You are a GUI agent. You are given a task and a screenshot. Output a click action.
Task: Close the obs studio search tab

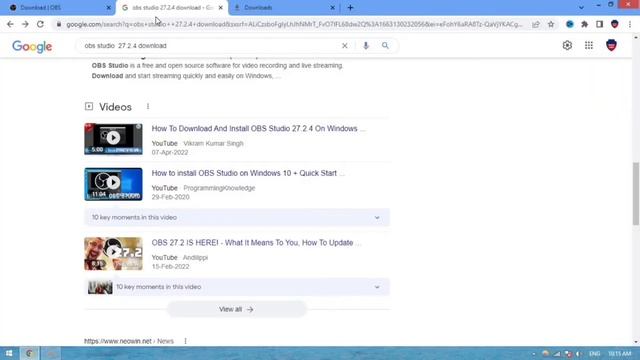coord(220,7)
